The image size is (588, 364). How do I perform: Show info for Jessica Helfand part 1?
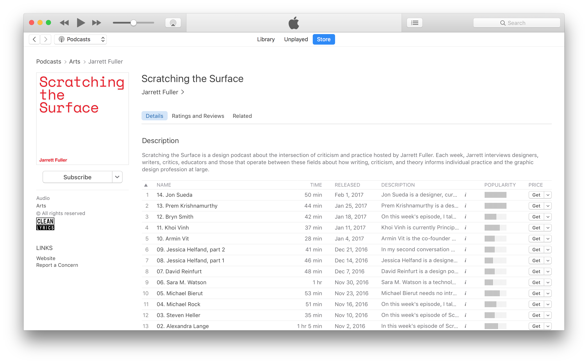pyautogui.click(x=466, y=260)
